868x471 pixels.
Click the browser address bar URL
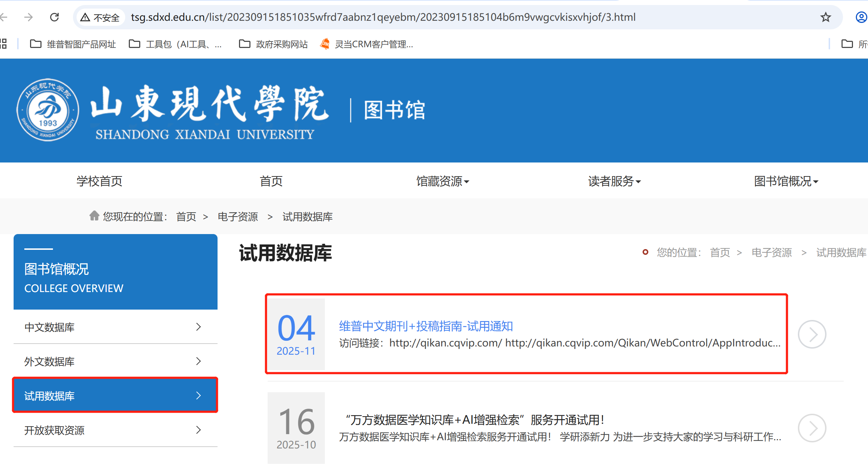pos(383,17)
